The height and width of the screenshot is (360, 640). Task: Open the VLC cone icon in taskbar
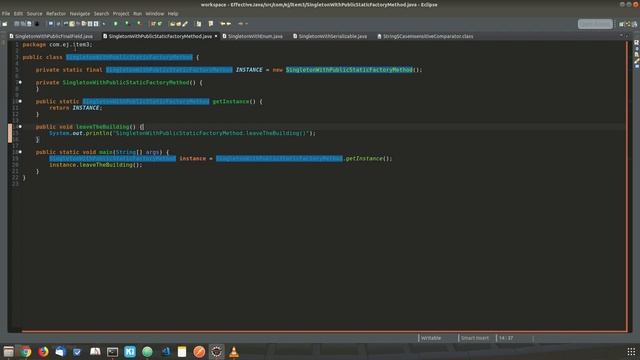tap(234, 351)
